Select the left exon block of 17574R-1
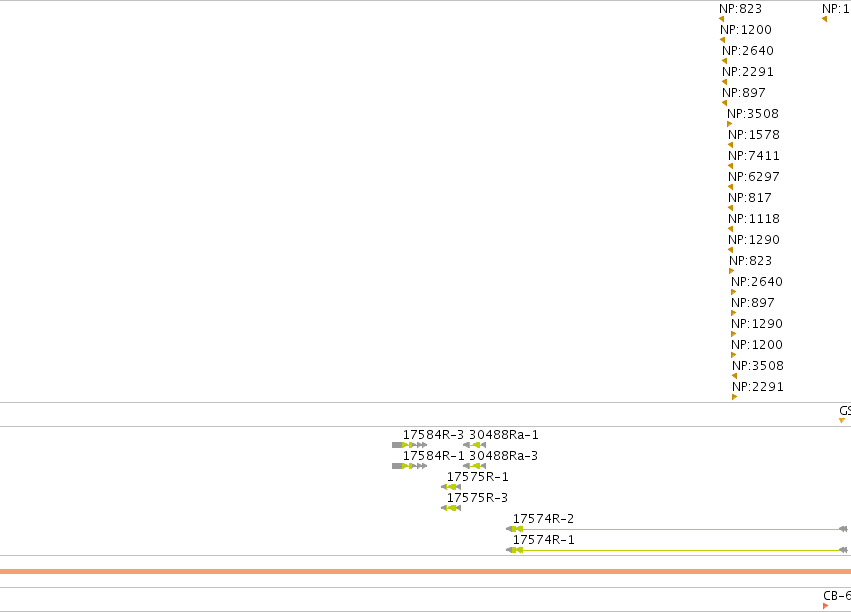851x612 pixels. pos(515,550)
